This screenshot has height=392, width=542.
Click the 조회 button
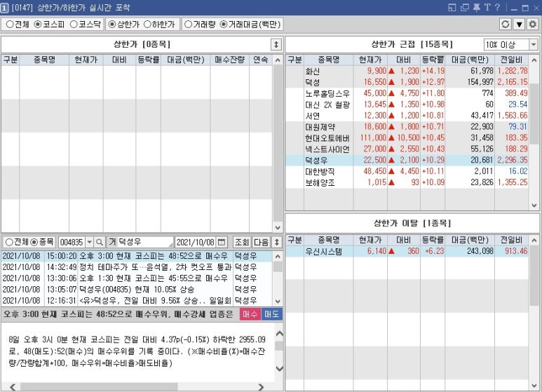tap(242, 242)
